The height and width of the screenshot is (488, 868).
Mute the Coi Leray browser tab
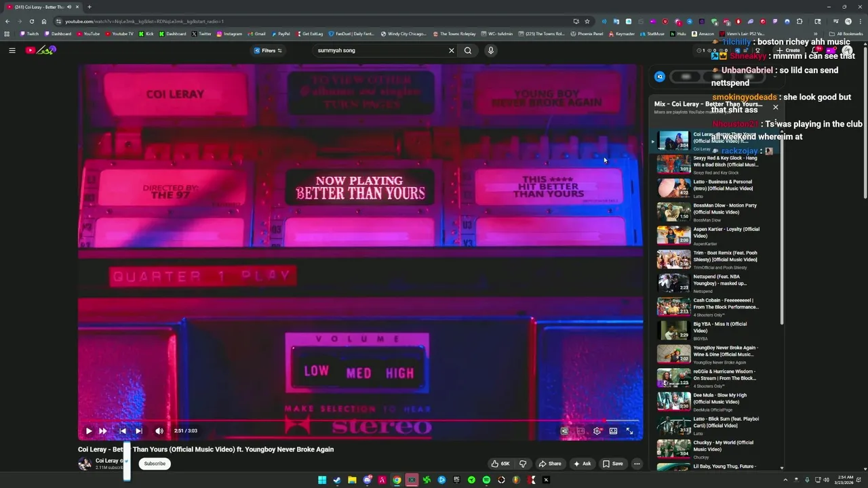coord(69,7)
